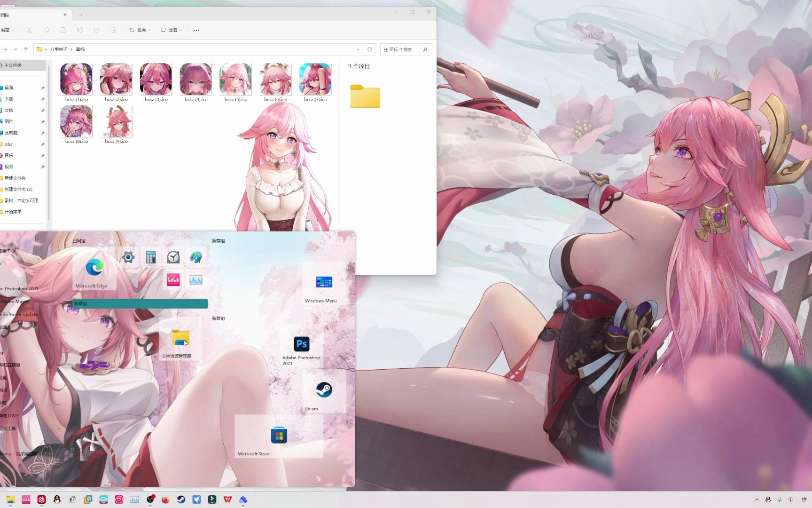Launch the Paint palette tile in Start menu
This screenshot has width=812, height=508.
196,257
